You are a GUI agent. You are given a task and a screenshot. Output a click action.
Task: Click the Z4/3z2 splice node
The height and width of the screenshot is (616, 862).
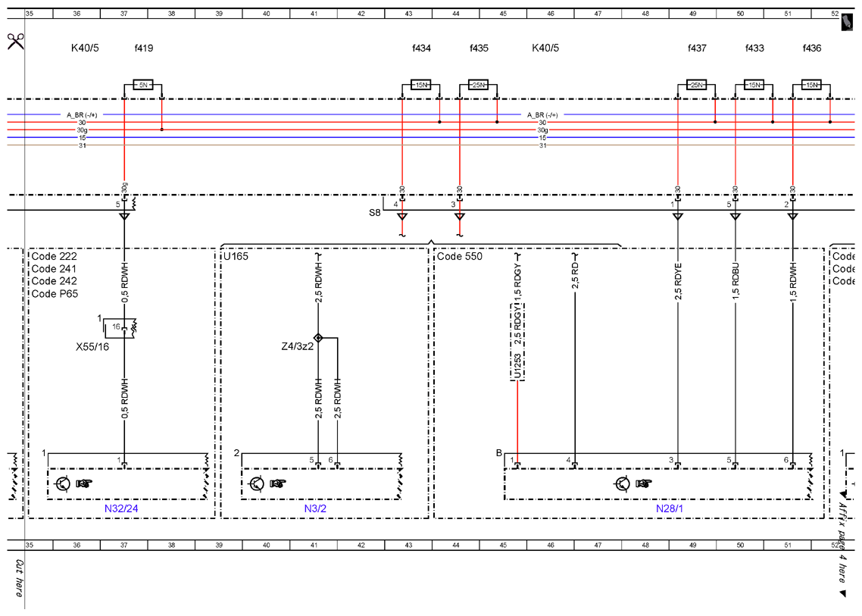point(317,338)
